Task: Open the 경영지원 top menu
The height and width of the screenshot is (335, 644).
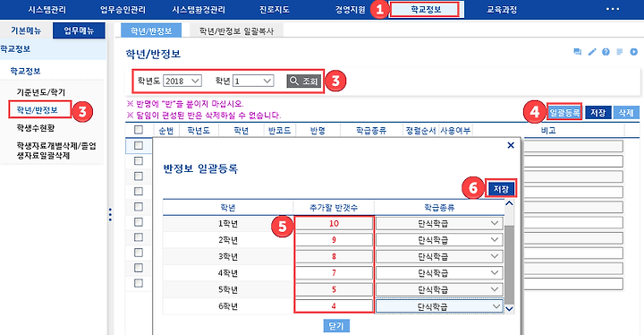Action: coord(350,10)
